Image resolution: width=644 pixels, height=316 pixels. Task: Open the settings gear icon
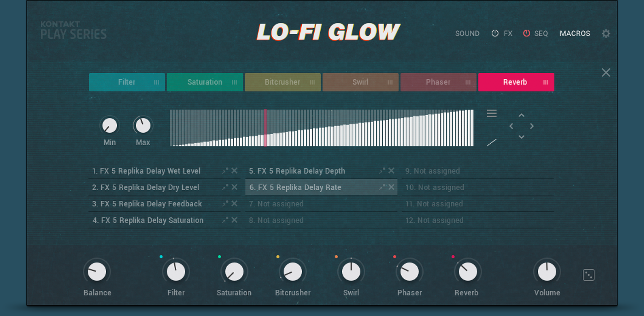[x=606, y=34]
